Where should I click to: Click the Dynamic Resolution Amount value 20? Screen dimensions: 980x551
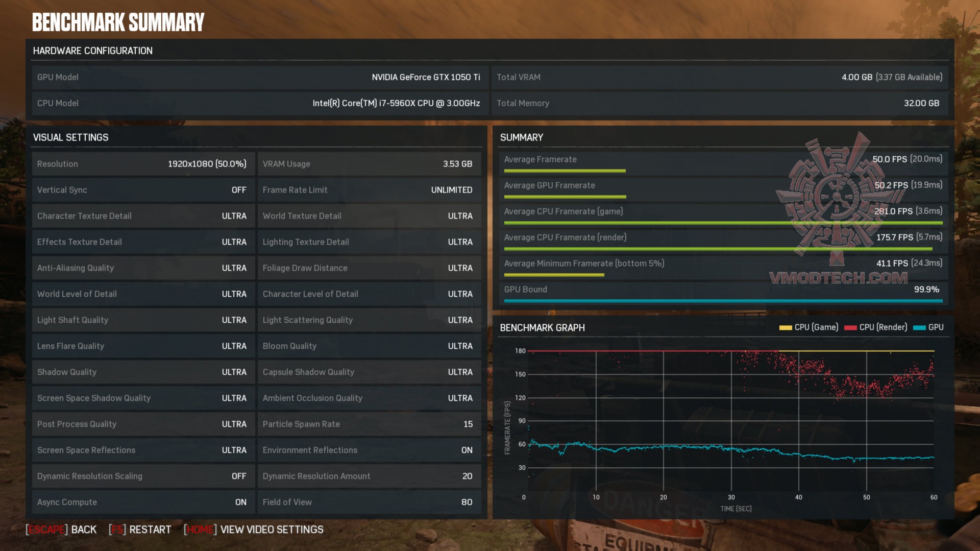click(x=468, y=476)
